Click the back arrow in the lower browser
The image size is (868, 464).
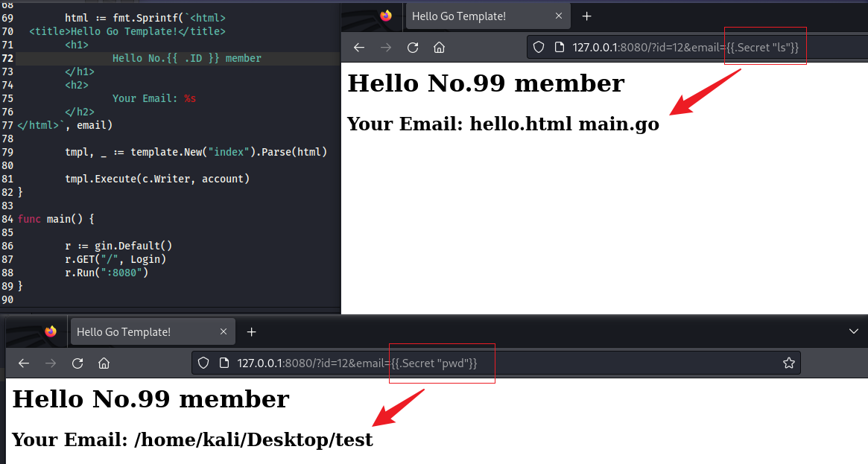[24, 363]
